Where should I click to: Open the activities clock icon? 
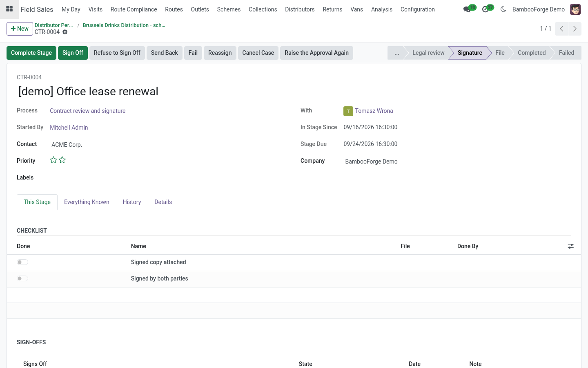click(486, 9)
